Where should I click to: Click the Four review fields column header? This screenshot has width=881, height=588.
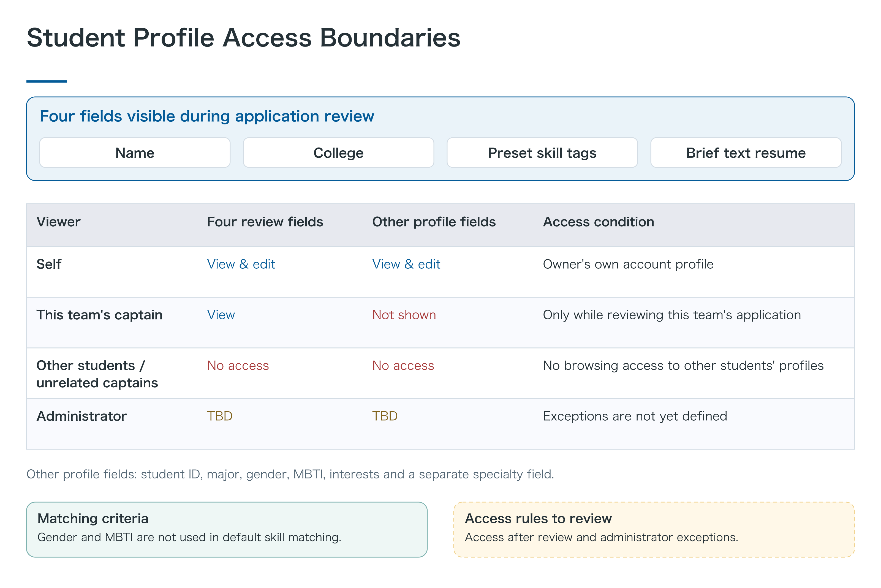pyautogui.click(x=265, y=222)
